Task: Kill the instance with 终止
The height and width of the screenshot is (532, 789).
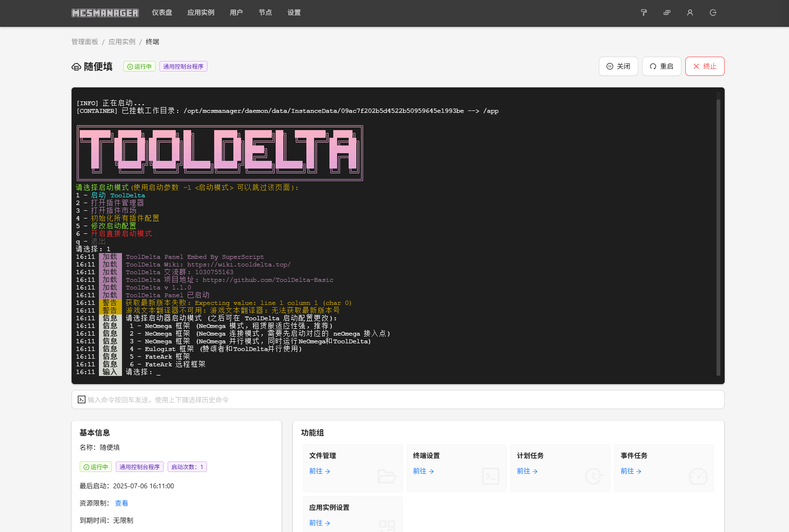Action: [x=704, y=66]
